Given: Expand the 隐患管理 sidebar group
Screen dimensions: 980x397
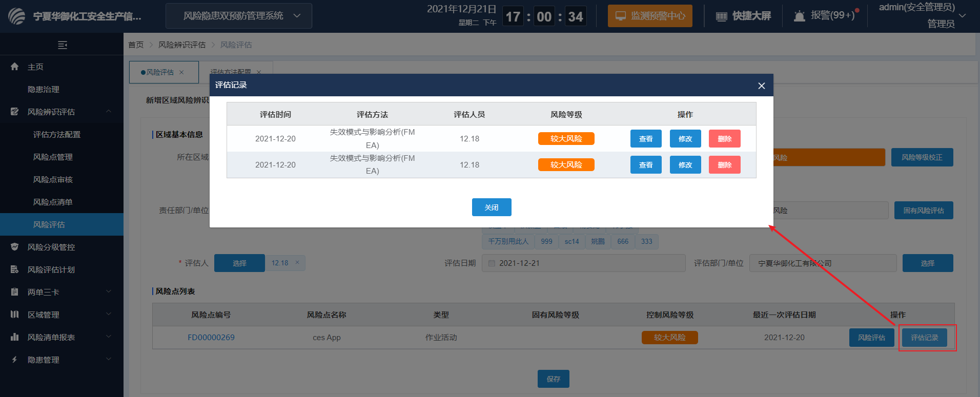Looking at the screenshot, I should 109,359.
